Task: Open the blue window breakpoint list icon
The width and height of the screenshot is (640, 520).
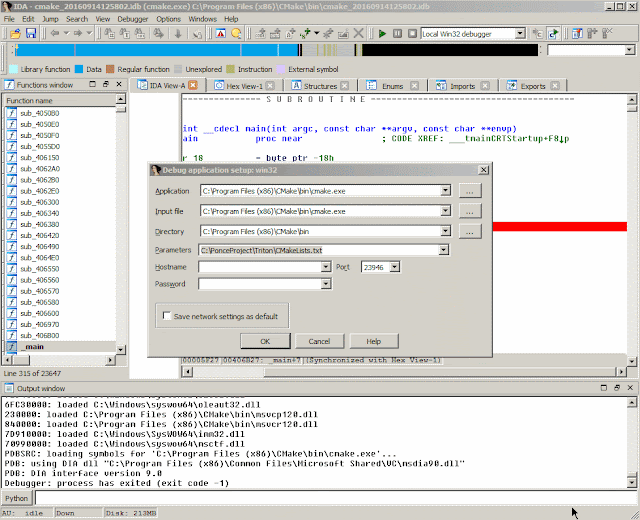Action: click(x=577, y=33)
